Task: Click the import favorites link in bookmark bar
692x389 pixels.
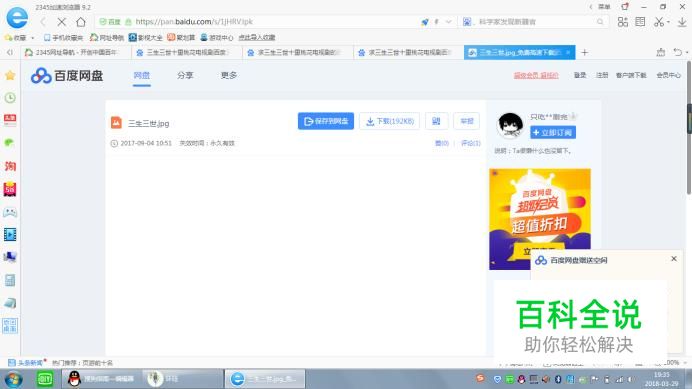Action: tap(257, 38)
